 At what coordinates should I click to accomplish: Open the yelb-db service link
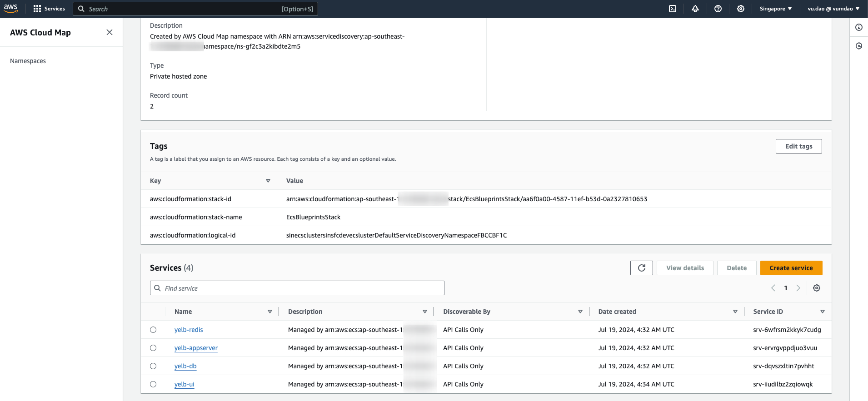[x=185, y=366]
